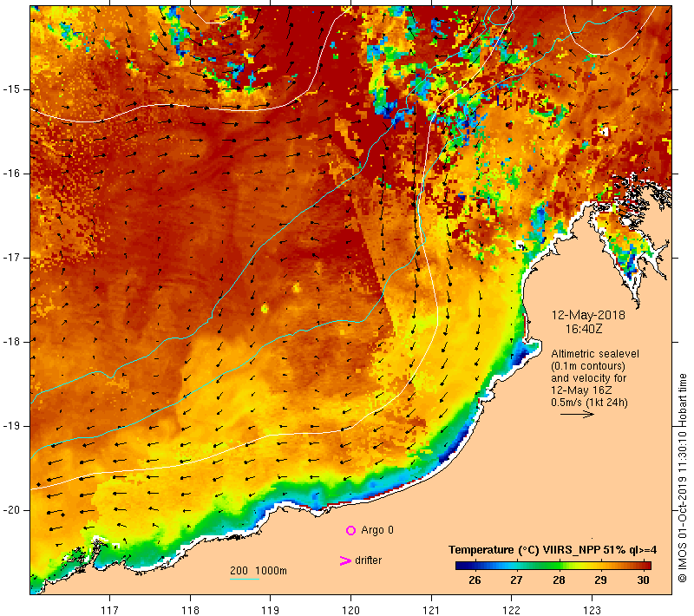The width and height of the screenshot is (694, 616).
Task: Click the -19 latitude axis label
Action: pyautogui.click(x=11, y=426)
